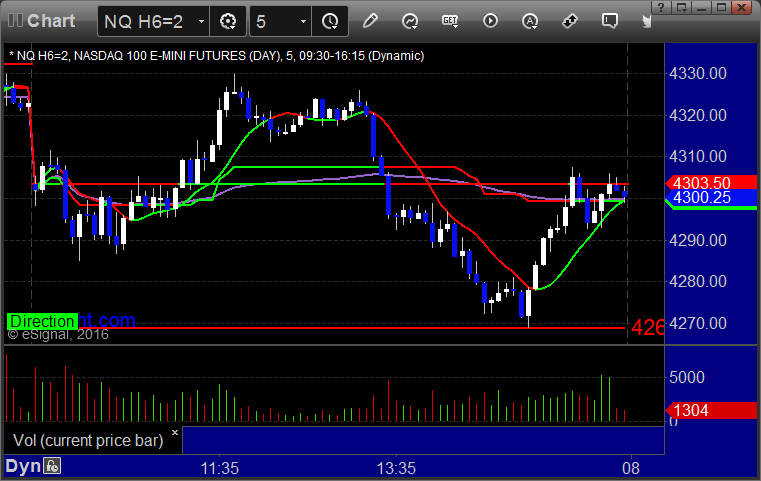This screenshot has height=481, width=761.
Task: Close the Vol study panel with X
Action: pyautogui.click(x=175, y=432)
